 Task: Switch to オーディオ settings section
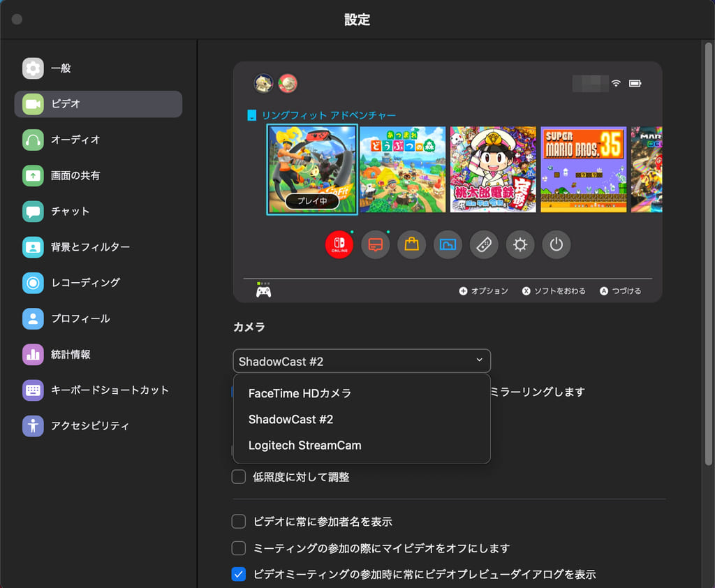click(x=98, y=140)
